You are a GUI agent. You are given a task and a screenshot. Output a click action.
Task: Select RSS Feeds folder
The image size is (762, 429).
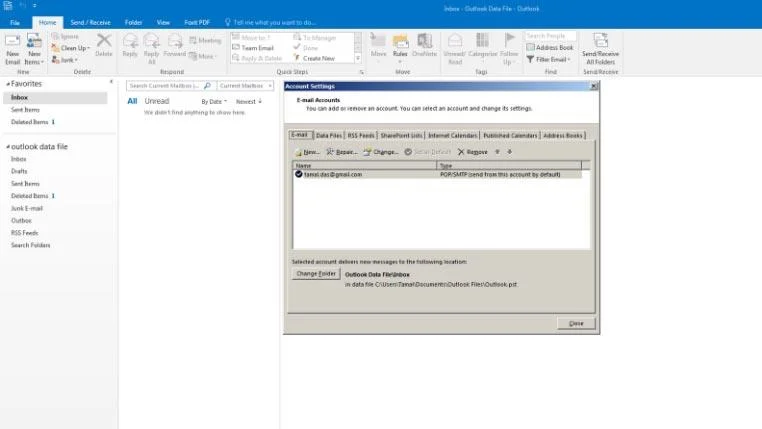pos(24,233)
